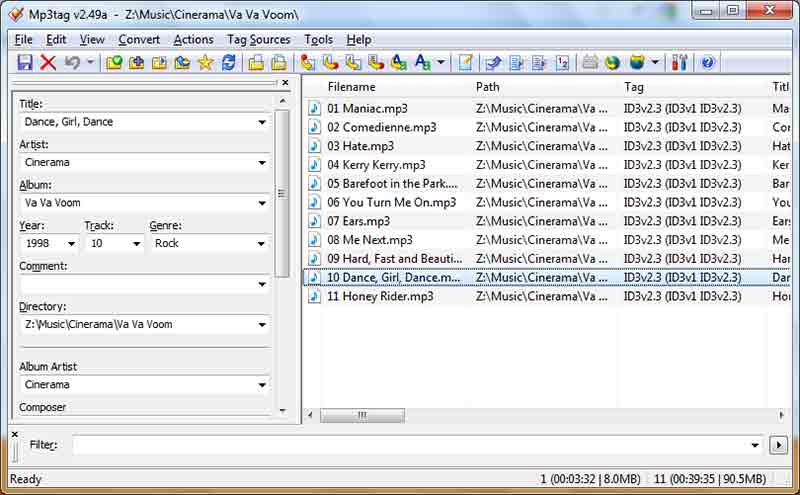Click the blue Refresh arrows icon

[229, 62]
